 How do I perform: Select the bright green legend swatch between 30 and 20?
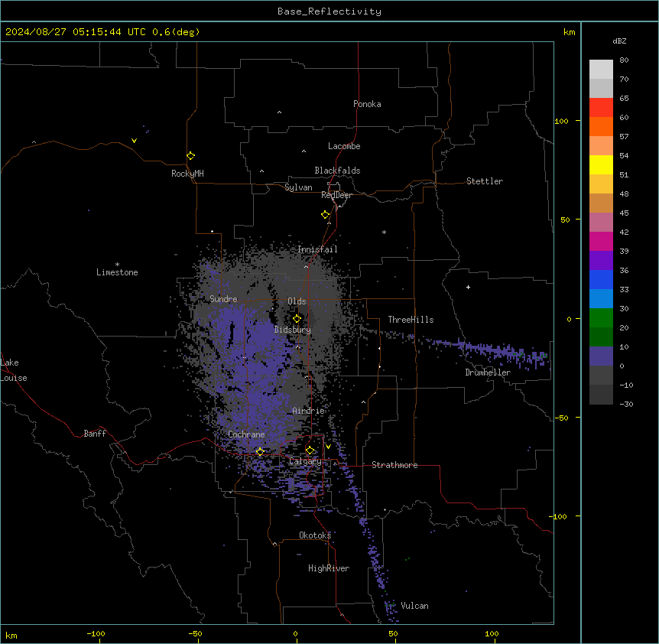coord(601,318)
